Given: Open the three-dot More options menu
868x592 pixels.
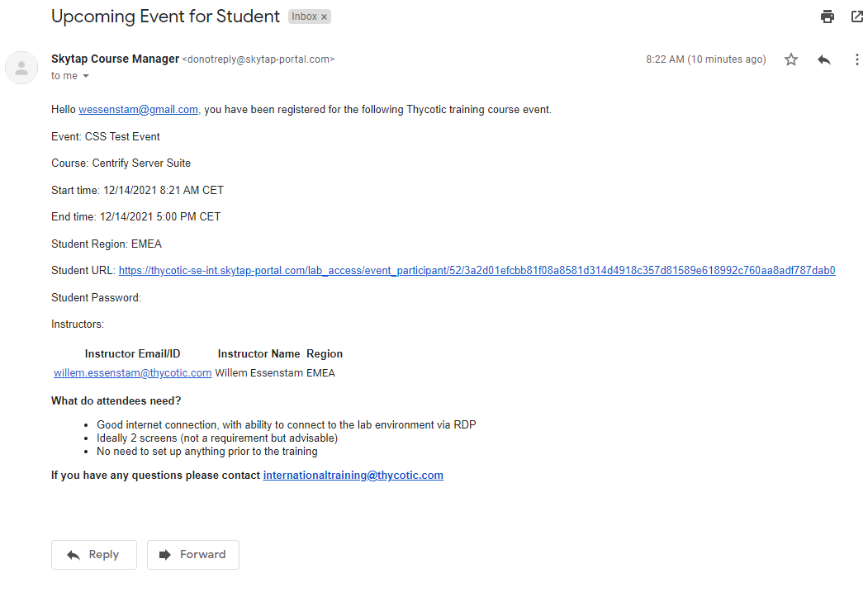Looking at the screenshot, I should 856,59.
